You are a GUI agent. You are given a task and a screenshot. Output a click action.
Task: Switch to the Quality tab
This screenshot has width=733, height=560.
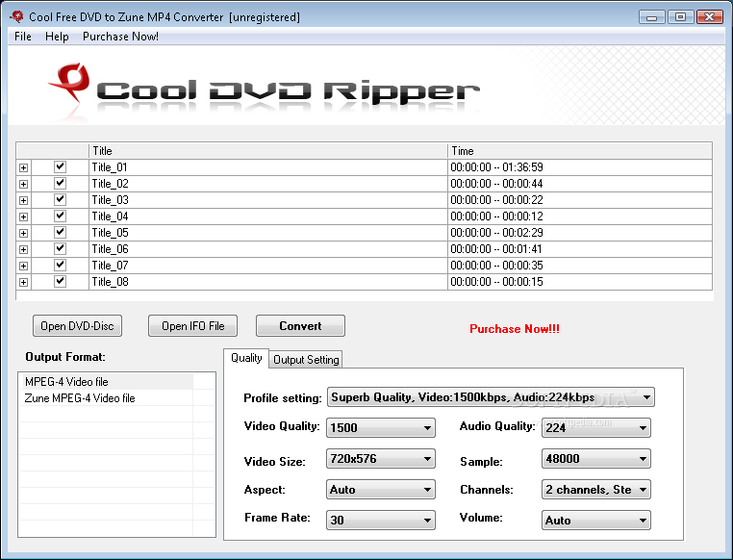pos(246,358)
